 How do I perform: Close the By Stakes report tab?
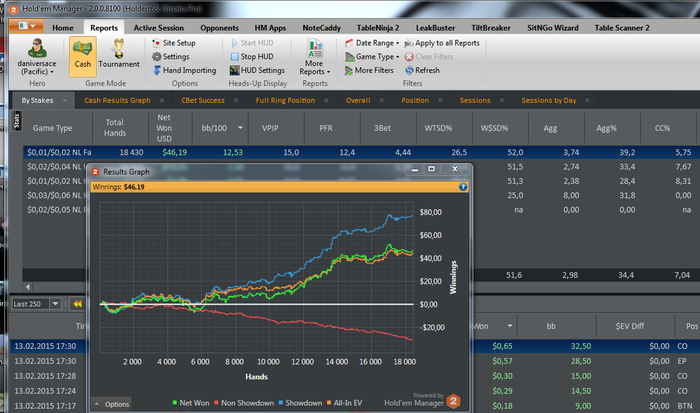(x=65, y=100)
